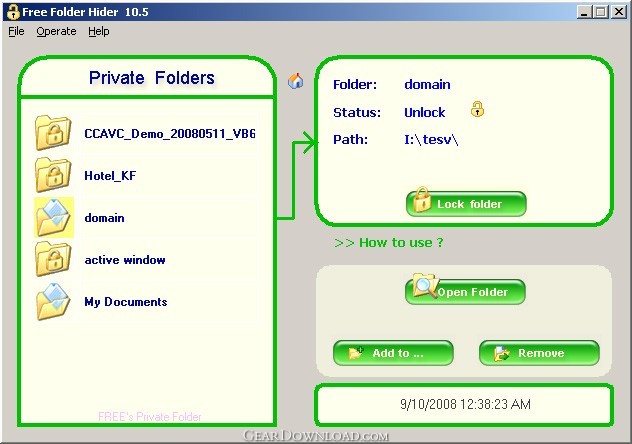Close the Free Folder Hider window
632x444 pixels.
pyautogui.click(x=619, y=12)
